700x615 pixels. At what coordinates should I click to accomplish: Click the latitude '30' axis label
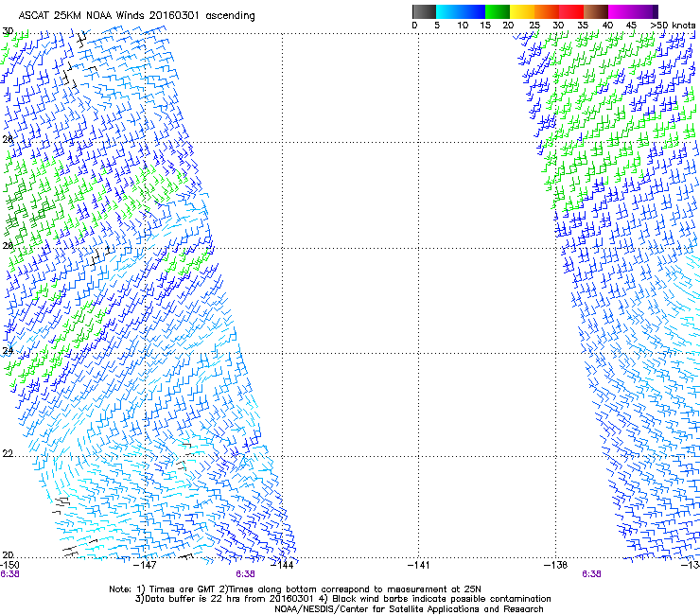[x=8, y=31]
